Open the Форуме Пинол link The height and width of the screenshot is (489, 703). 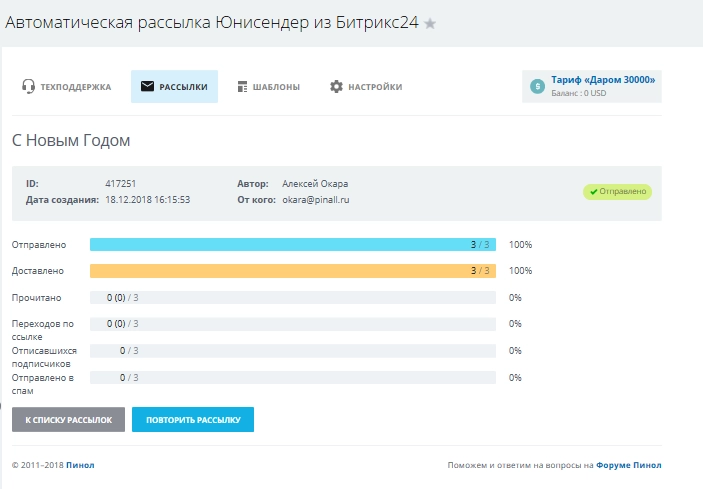click(630, 465)
